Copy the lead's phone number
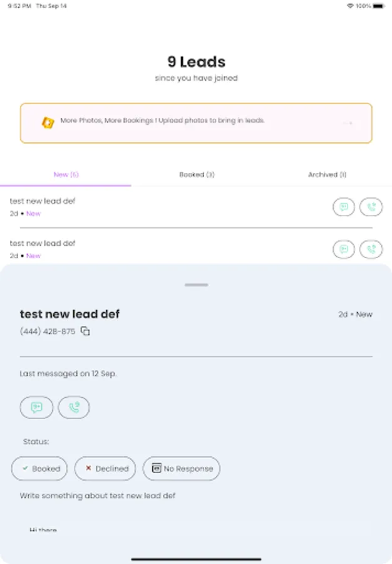 click(85, 332)
